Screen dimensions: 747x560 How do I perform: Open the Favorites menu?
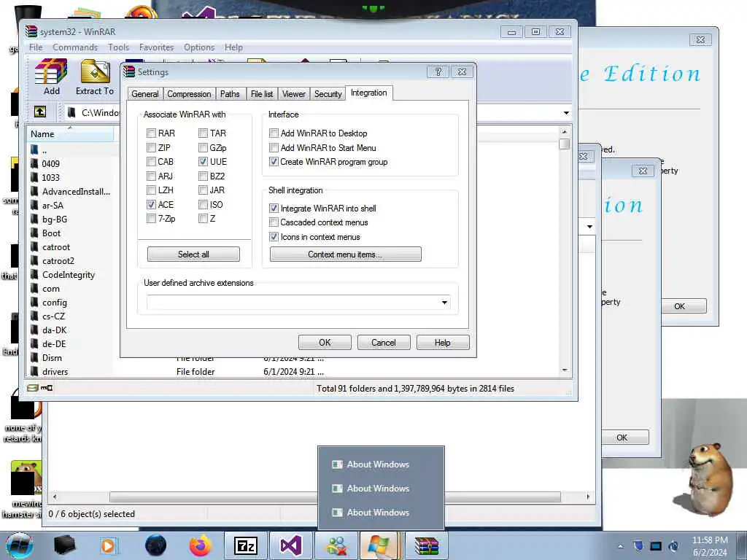click(x=156, y=47)
